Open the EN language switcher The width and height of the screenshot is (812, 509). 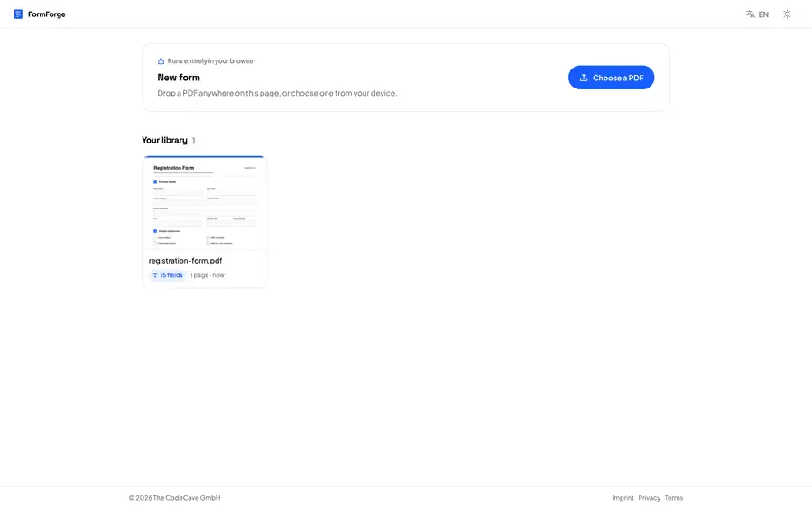(x=757, y=14)
